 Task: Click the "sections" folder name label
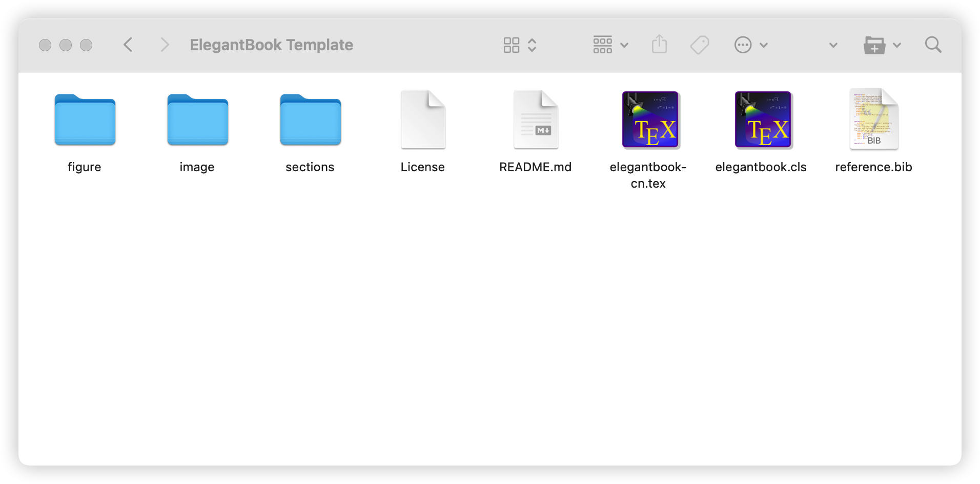[x=310, y=167]
